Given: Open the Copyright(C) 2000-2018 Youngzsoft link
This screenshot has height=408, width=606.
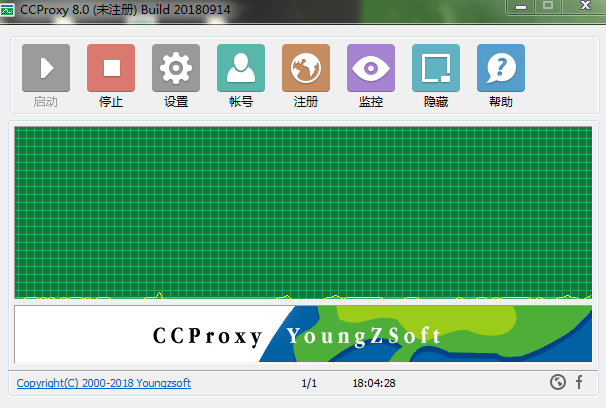Looking at the screenshot, I should coord(104,383).
